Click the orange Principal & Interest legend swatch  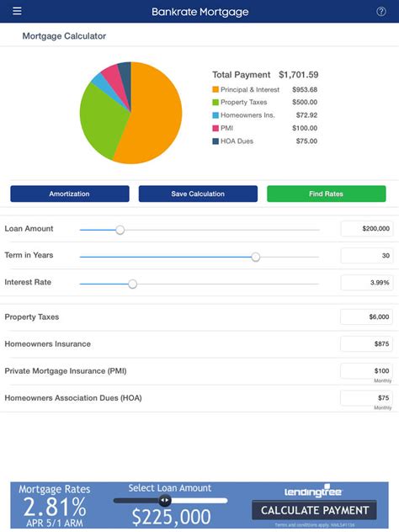point(215,89)
